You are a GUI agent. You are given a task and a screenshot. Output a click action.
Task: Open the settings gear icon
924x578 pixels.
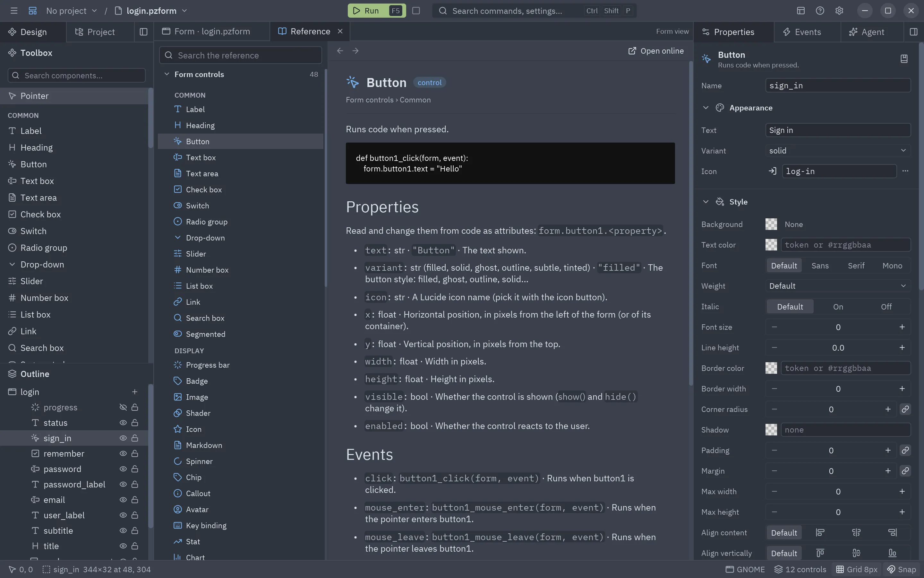839,11
